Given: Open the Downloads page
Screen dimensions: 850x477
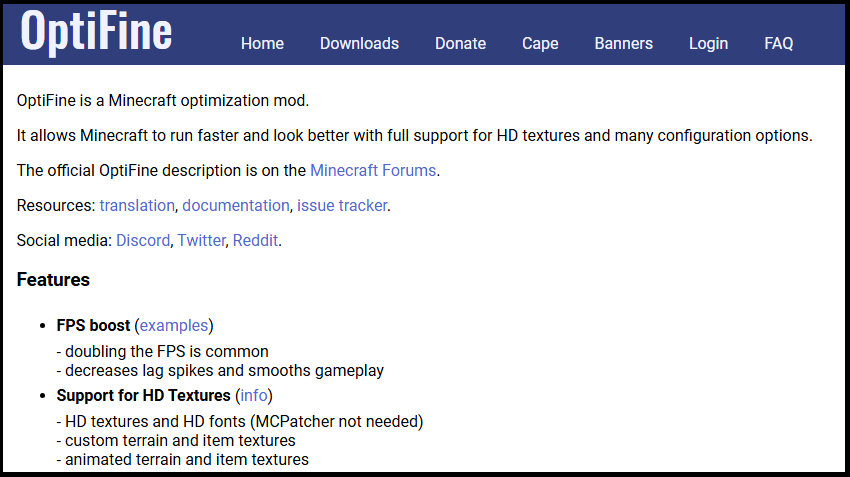Looking at the screenshot, I should coord(359,44).
